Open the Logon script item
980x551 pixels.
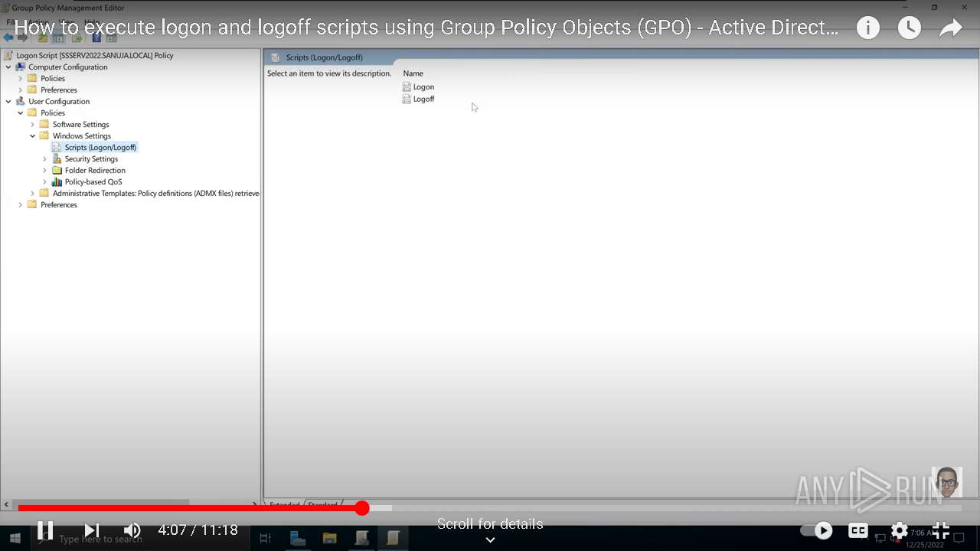pyautogui.click(x=423, y=86)
